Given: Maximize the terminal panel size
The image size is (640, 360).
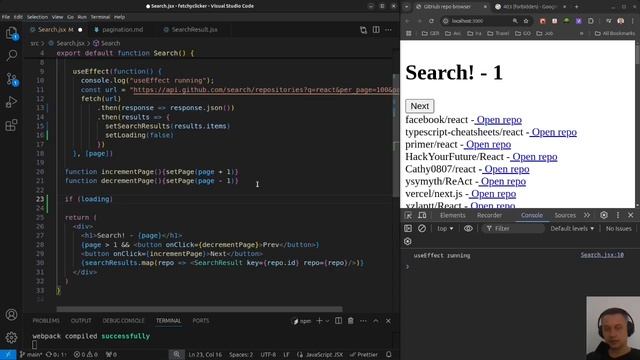Looking at the screenshot, I should [x=376, y=321].
